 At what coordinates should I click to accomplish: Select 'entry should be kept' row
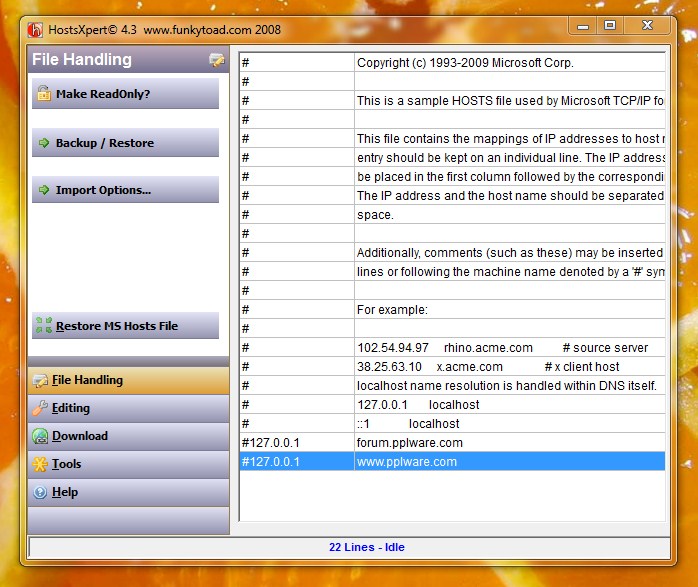pos(452,158)
